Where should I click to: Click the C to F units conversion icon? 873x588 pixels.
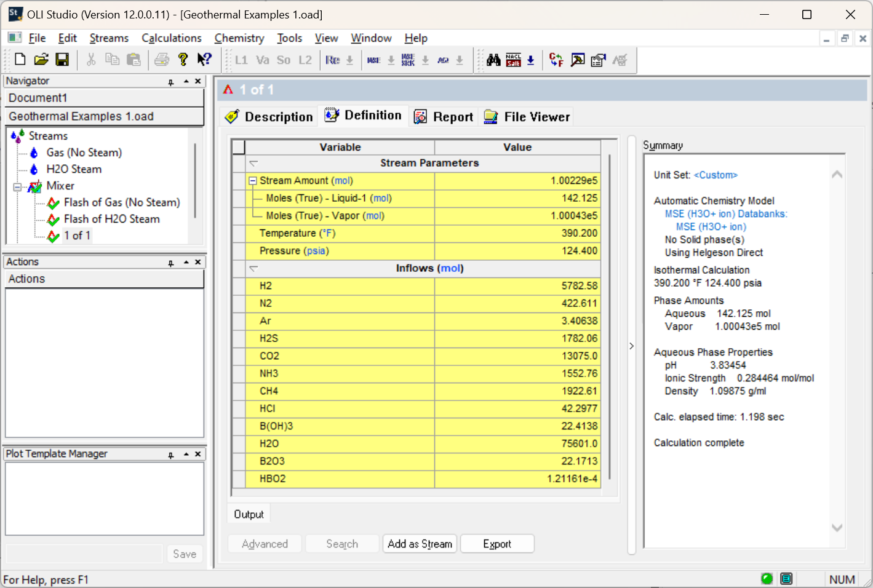click(556, 60)
